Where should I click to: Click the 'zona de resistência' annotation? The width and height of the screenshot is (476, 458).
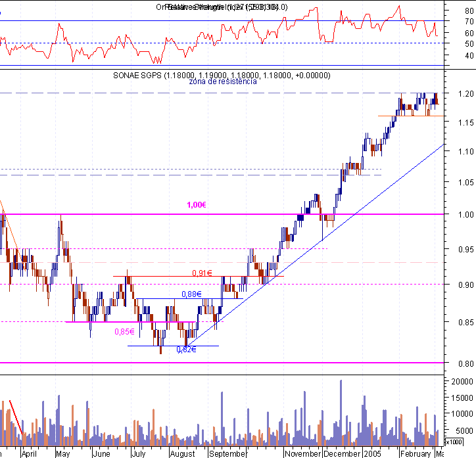coord(223,81)
